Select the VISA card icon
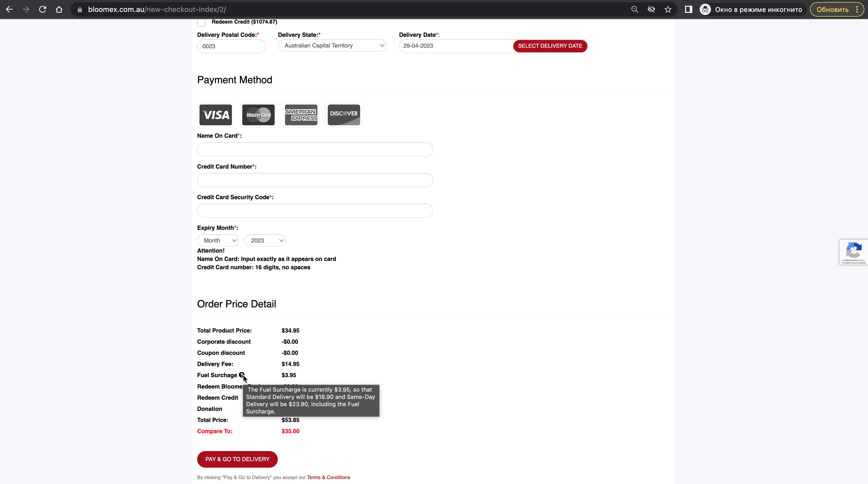This screenshot has width=868, height=484. pyautogui.click(x=216, y=115)
